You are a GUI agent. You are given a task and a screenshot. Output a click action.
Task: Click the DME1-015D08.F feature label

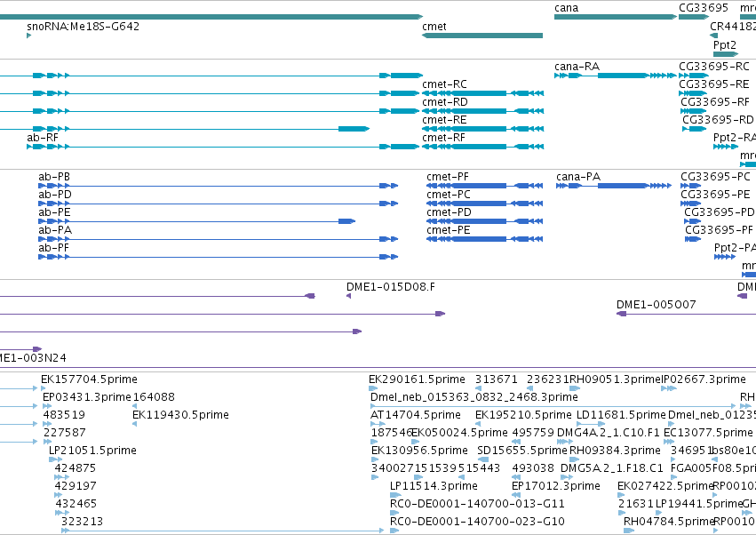[x=391, y=287]
